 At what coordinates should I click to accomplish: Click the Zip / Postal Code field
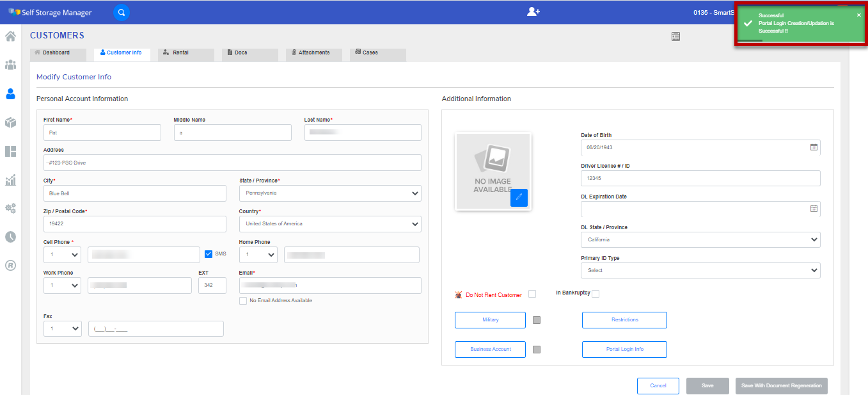135,224
